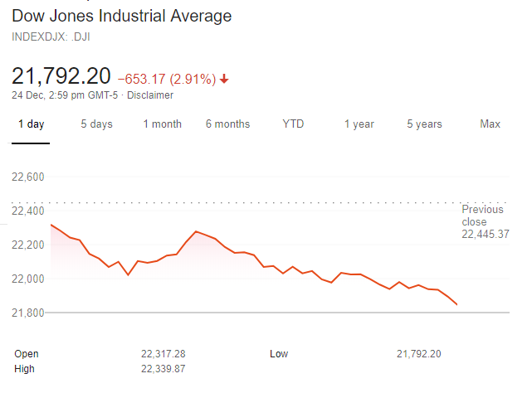The width and height of the screenshot is (532, 393).
Task: Click the 22,600 y-axis label
Action: click(28, 177)
